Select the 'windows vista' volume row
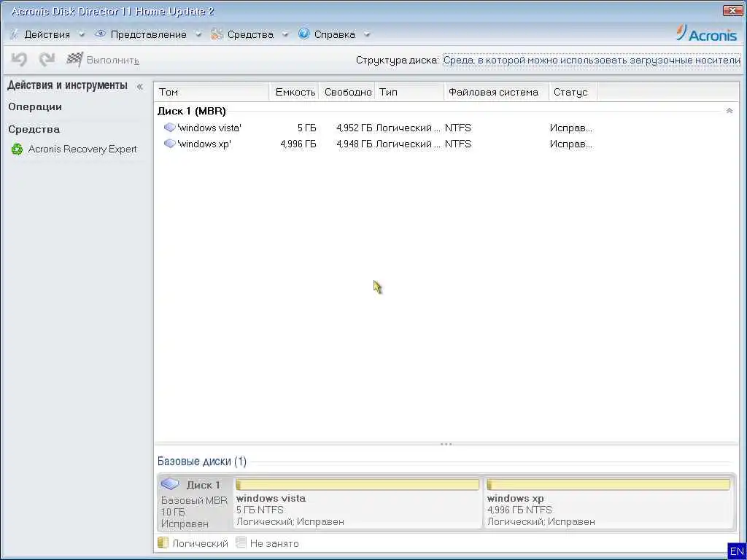 coord(377,128)
